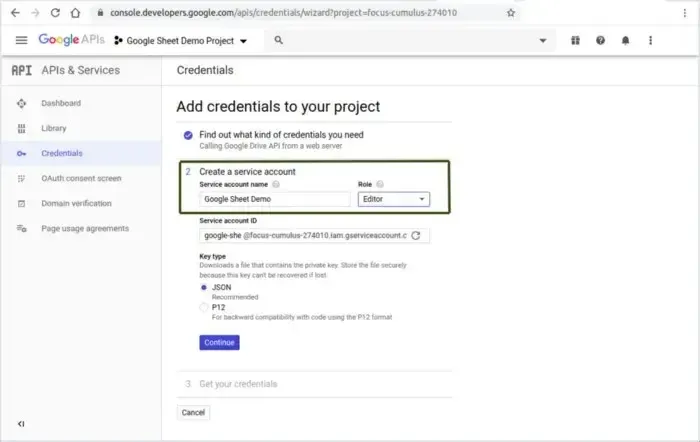
Task: Click the Domain verification checkbox icon
Action: click(x=21, y=204)
